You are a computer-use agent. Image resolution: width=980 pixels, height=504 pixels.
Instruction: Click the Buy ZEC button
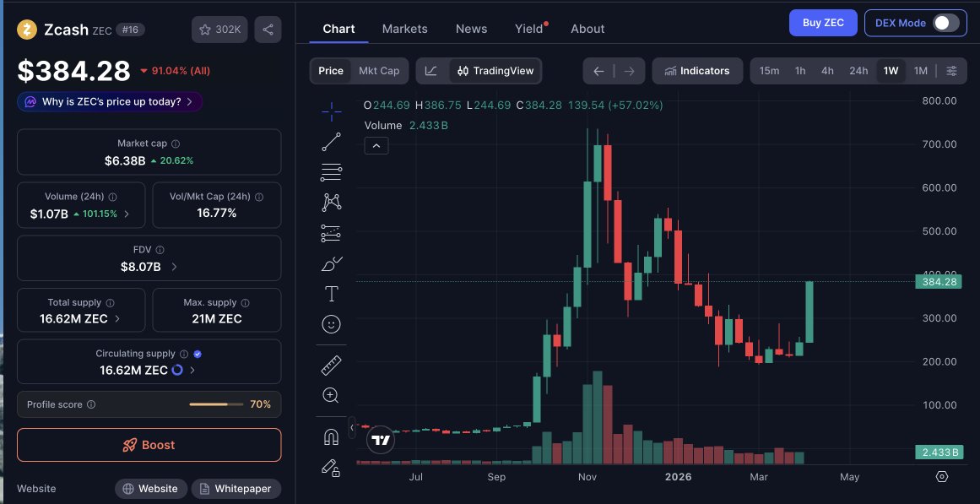[x=823, y=23]
